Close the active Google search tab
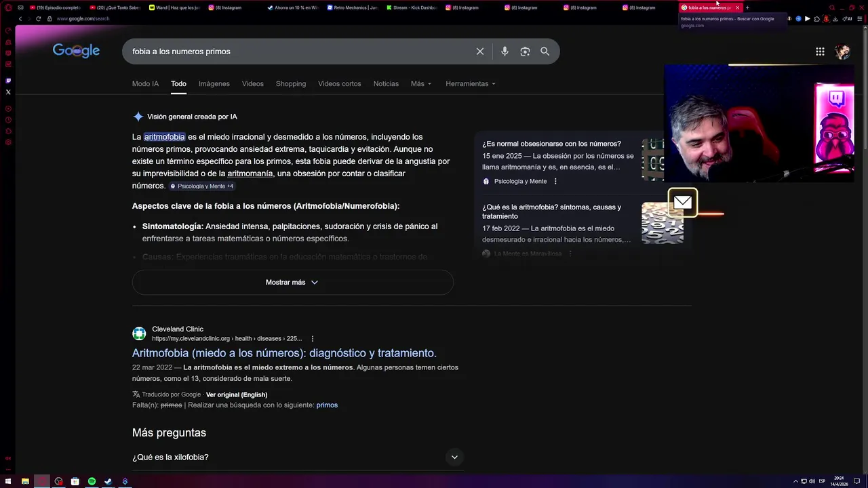The height and width of the screenshot is (488, 868). pyautogui.click(x=737, y=7)
